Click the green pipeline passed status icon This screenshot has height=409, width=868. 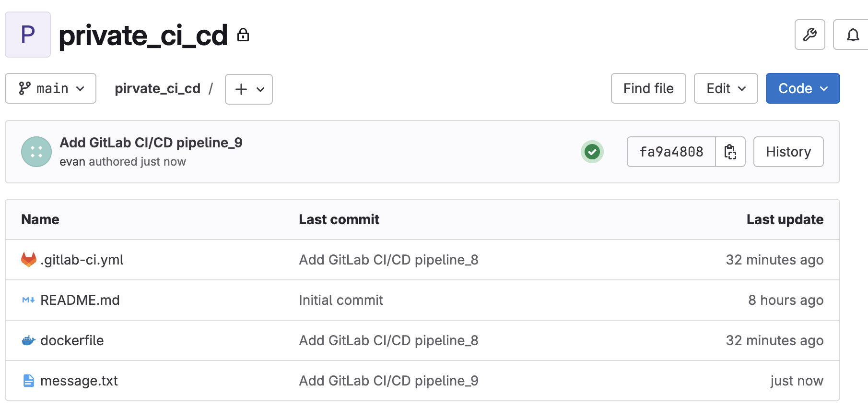coord(592,152)
